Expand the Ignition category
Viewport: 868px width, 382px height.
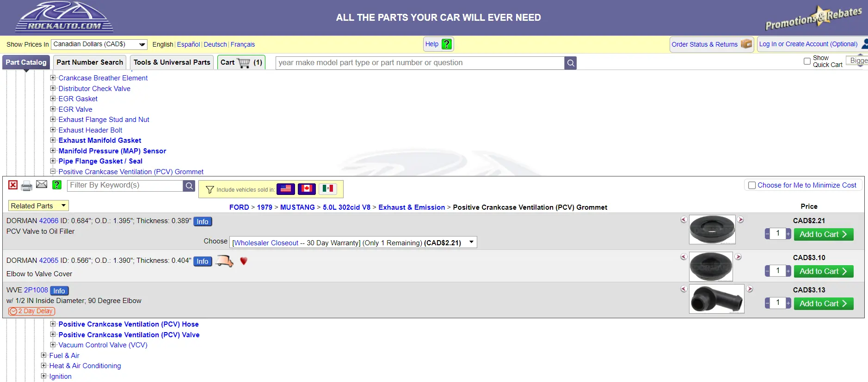[43, 376]
